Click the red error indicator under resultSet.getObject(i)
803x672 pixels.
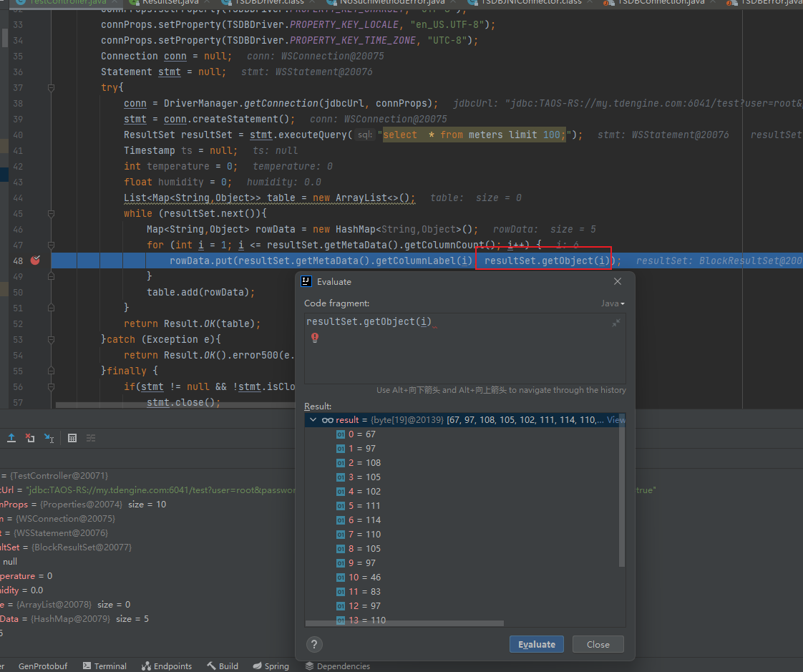point(315,338)
